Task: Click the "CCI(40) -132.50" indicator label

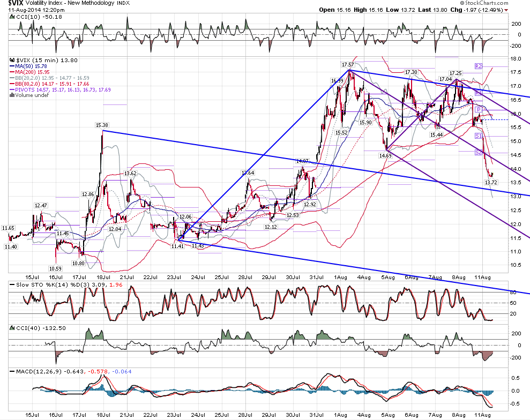Action: [x=41, y=328]
